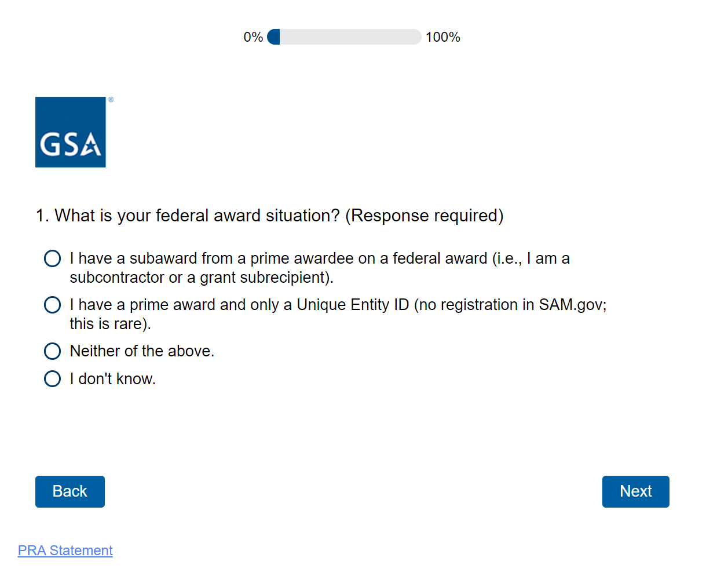
Task: Click the 'this is rare' option text
Action: tap(110, 324)
